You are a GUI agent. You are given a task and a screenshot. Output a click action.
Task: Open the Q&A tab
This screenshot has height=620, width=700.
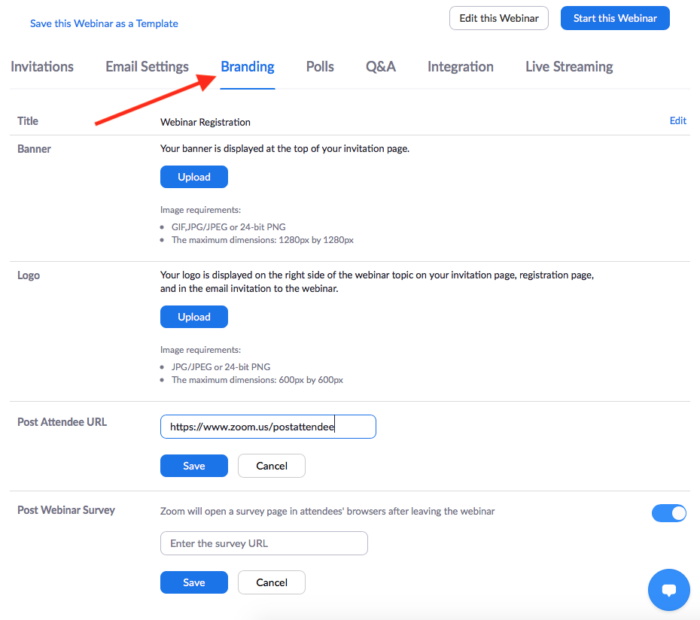381,67
